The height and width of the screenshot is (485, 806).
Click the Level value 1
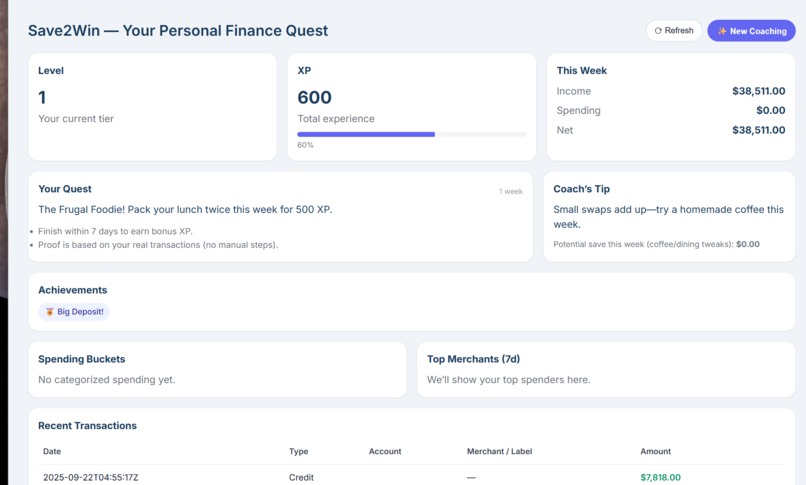tap(42, 97)
